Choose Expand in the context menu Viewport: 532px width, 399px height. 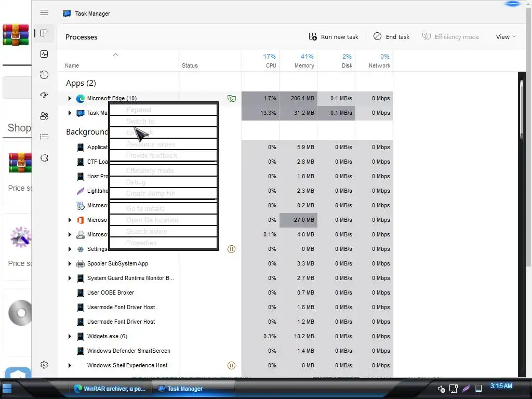(164, 110)
